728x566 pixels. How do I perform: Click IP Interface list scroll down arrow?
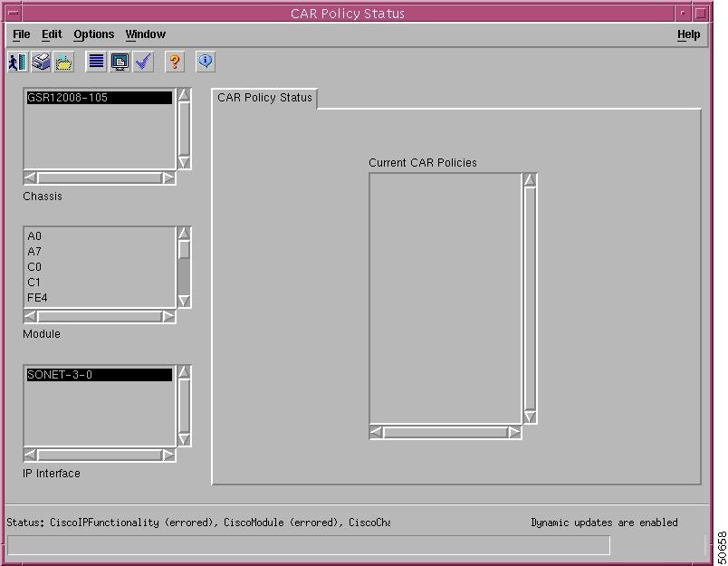(185, 439)
